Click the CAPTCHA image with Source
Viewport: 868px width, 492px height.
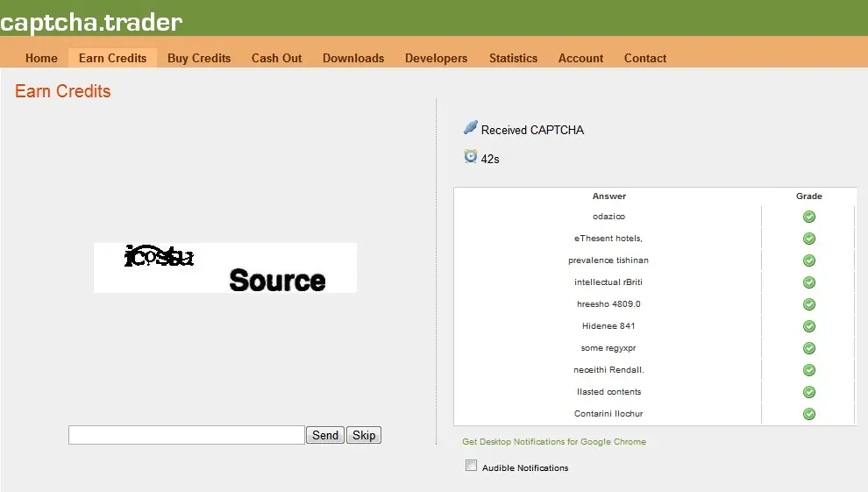pyautogui.click(x=225, y=267)
